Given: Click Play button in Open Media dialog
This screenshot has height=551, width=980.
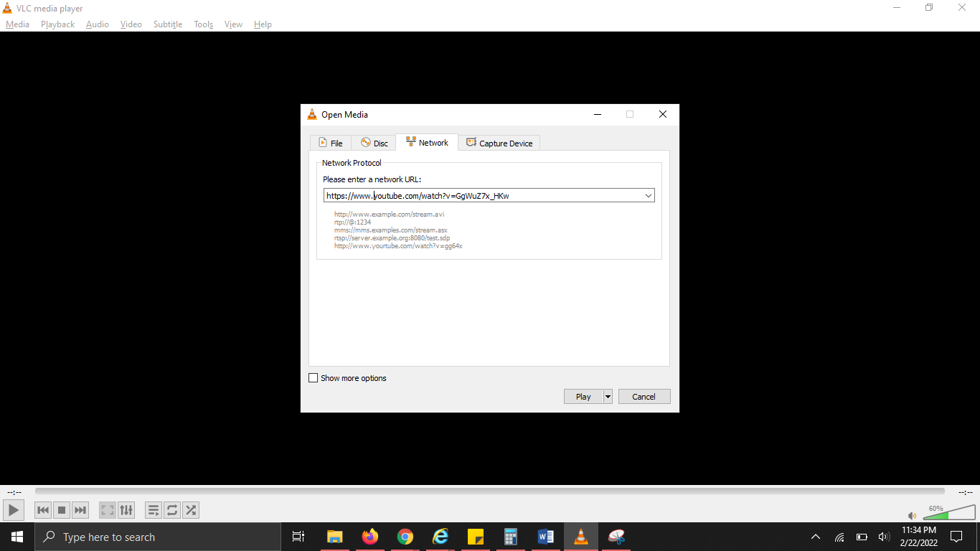Looking at the screenshot, I should pos(583,397).
